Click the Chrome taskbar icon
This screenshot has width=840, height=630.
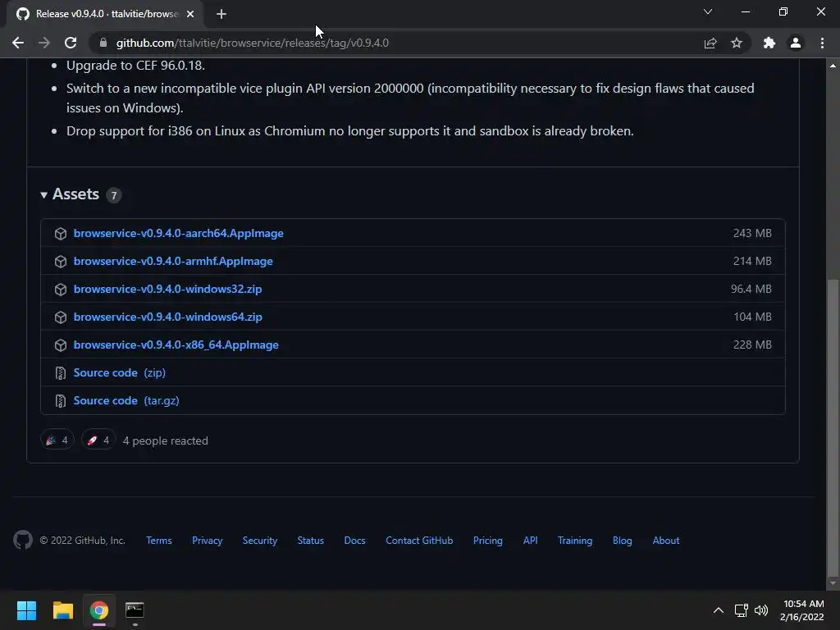point(98,610)
